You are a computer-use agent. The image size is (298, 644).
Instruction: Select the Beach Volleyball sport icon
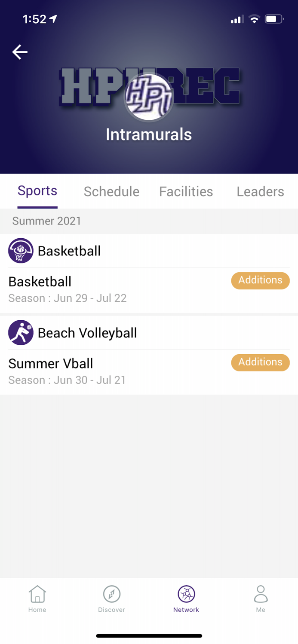21,332
